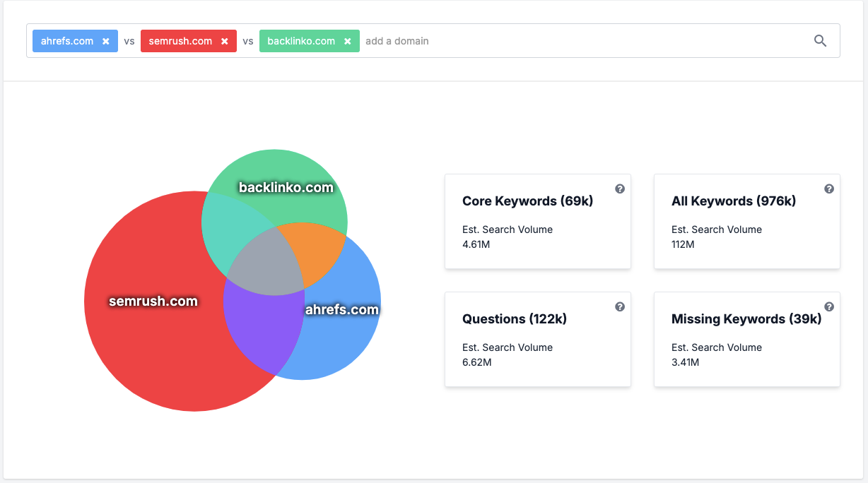Click the add a domain input field
The image size is (868, 483).
coord(397,40)
